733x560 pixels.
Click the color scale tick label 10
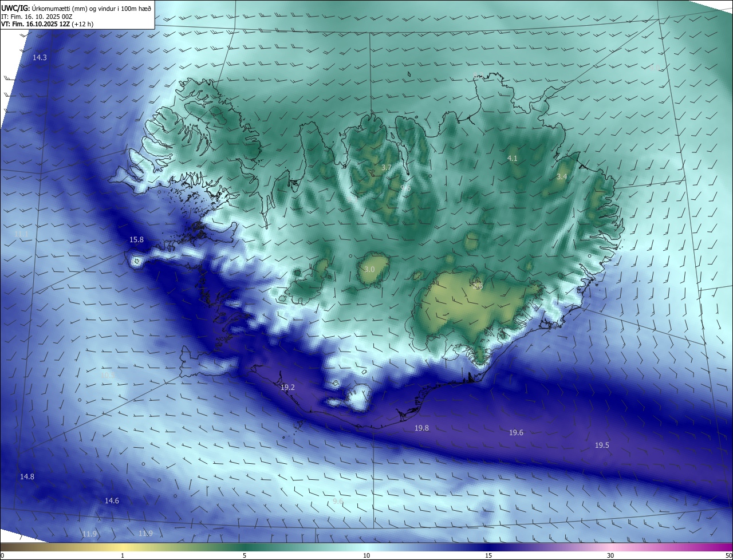[x=366, y=555]
